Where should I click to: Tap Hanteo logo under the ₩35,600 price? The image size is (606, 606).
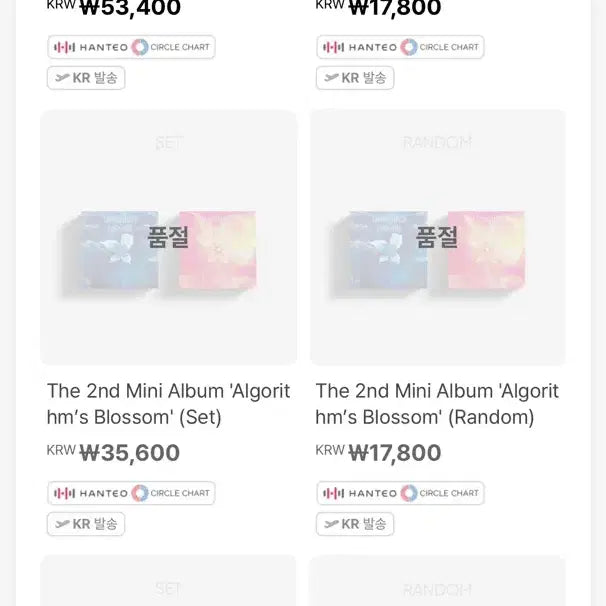(90, 493)
